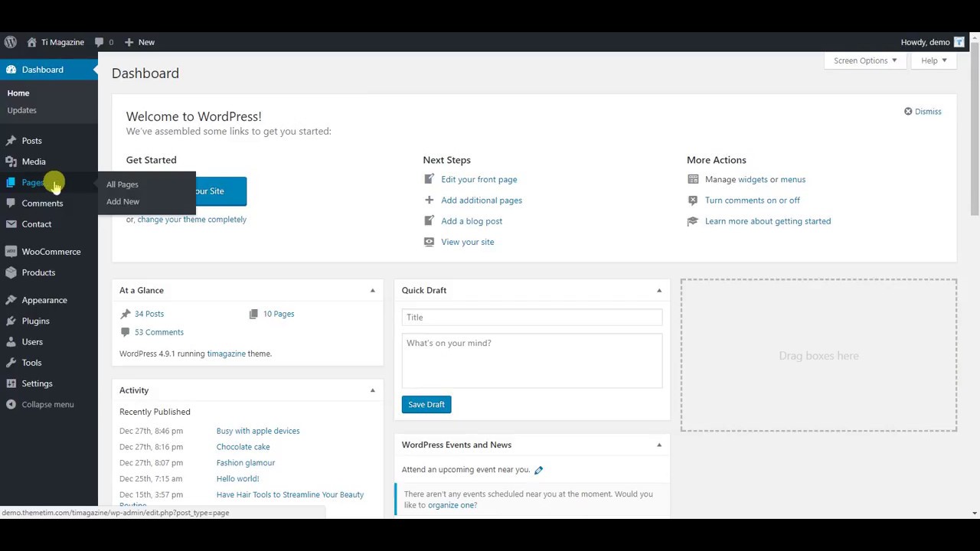980x551 pixels.
Task: Click the 34 Posts link
Action: point(149,314)
